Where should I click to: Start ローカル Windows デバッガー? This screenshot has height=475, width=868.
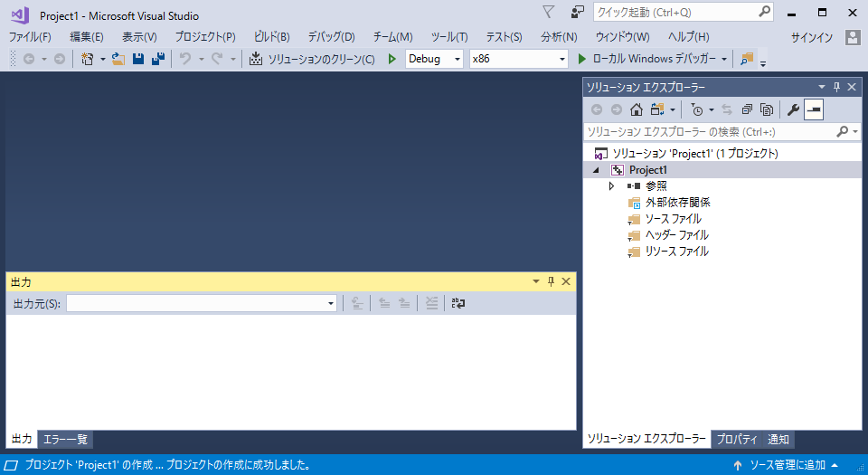pyautogui.click(x=646, y=59)
